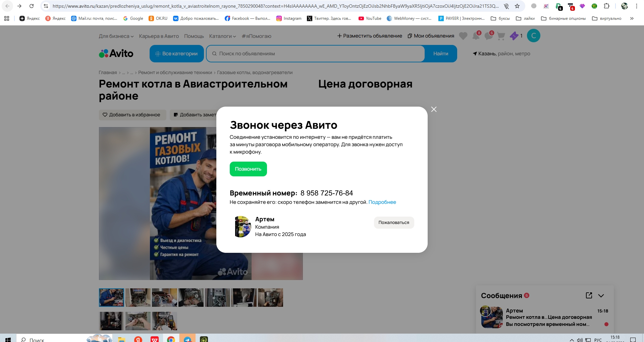Open Мои объявления in the header
This screenshot has height=342, width=644.
click(x=431, y=36)
